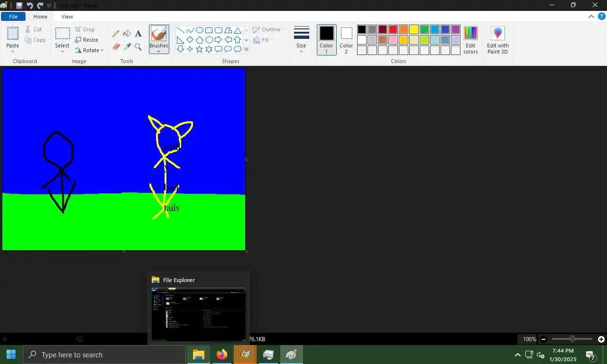Expand the Rotate dropdown
Screen dimensions: 607x364
point(102,50)
